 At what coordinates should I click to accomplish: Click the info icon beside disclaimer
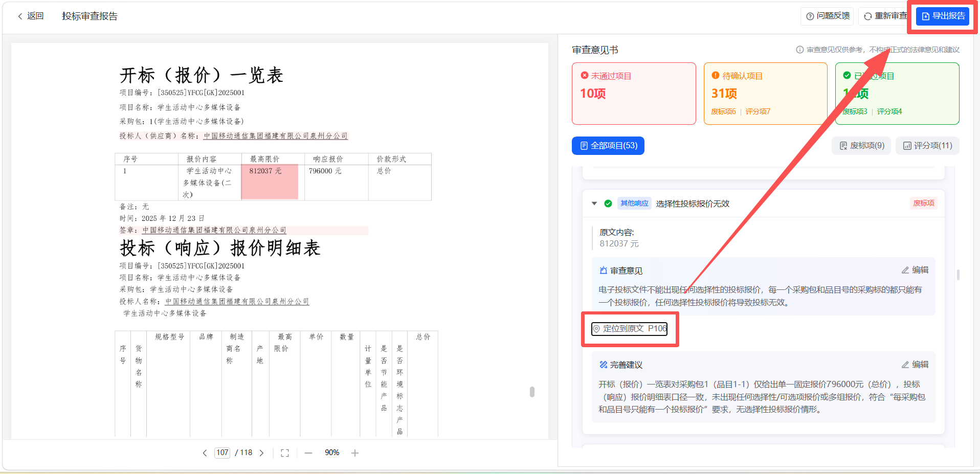click(x=800, y=50)
